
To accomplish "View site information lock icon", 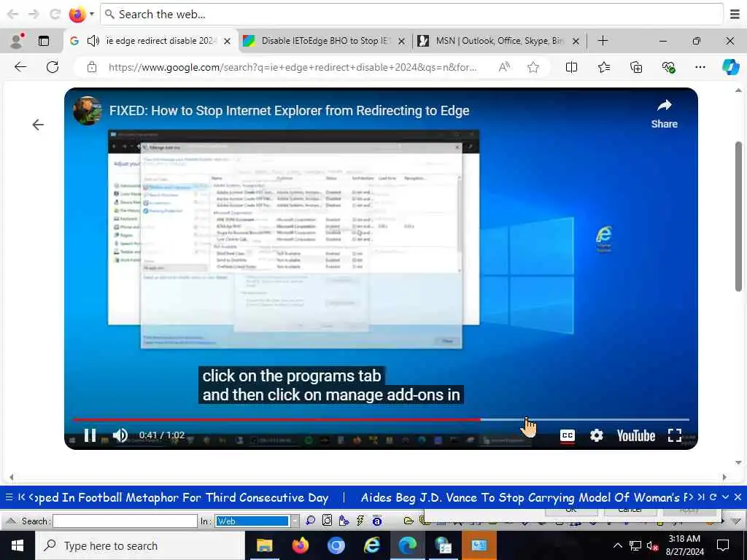I will (x=92, y=68).
